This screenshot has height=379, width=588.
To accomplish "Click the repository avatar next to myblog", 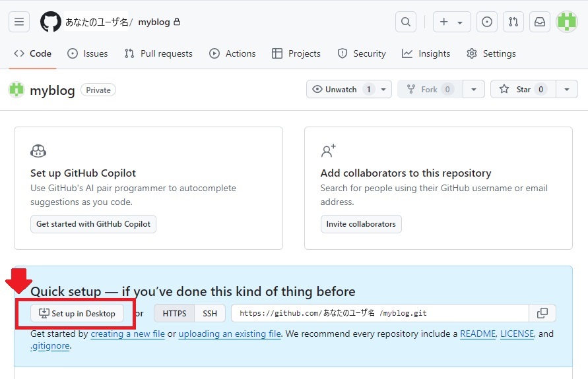I will click(x=16, y=90).
